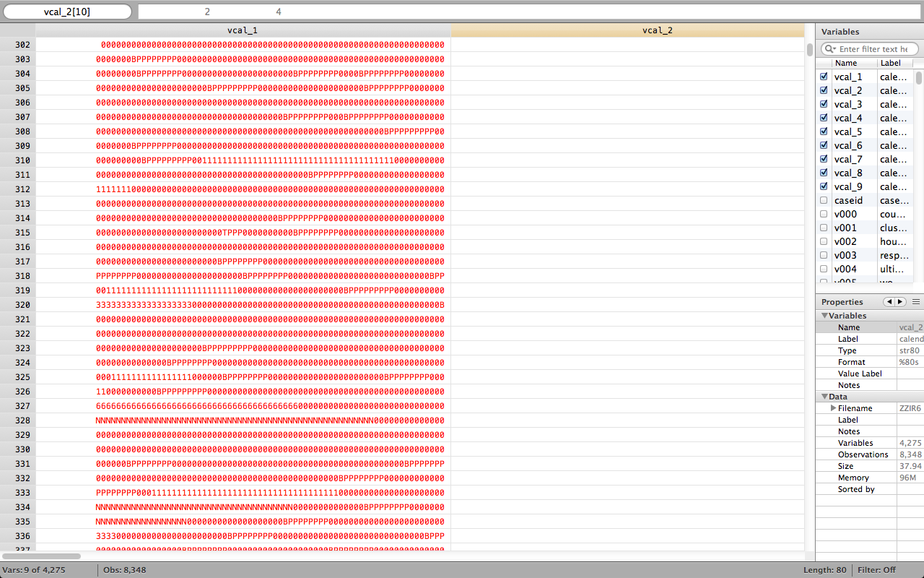Go to previous variable in Properties
The width and height of the screenshot is (924, 578).
[x=889, y=302]
